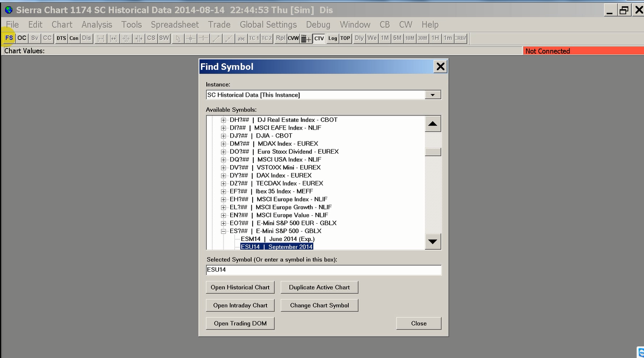The height and width of the screenshot is (358, 644).
Task: Click the Open Trading DOM button
Action: [x=240, y=324]
